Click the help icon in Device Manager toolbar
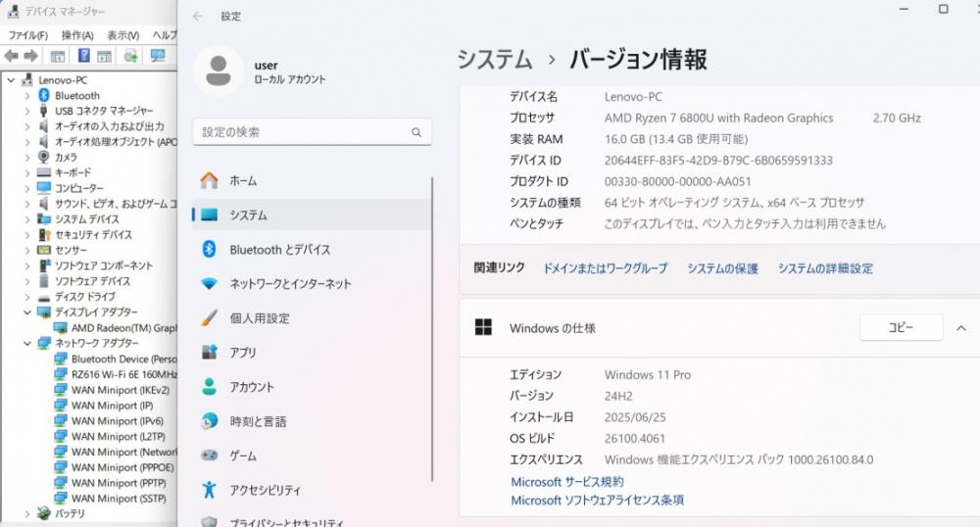This screenshot has height=527, width=980. click(83, 56)
